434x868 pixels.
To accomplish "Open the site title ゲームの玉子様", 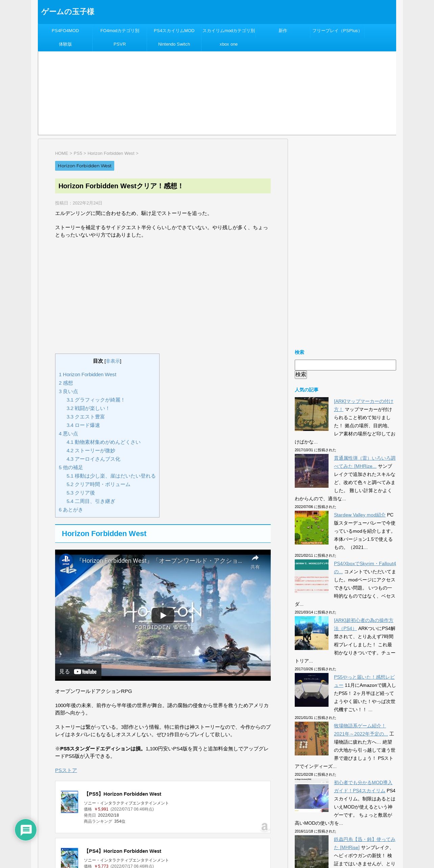I will click(68, 12).
